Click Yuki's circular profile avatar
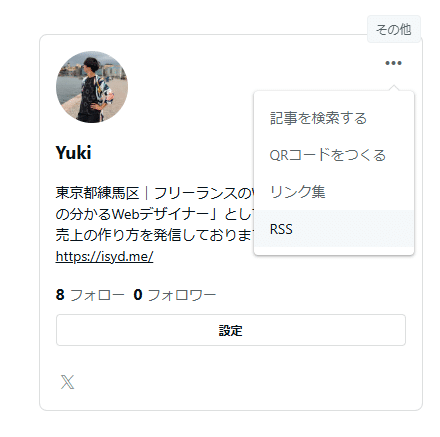The height and width of the screenshot is (437, 440). tap(92, 87)
